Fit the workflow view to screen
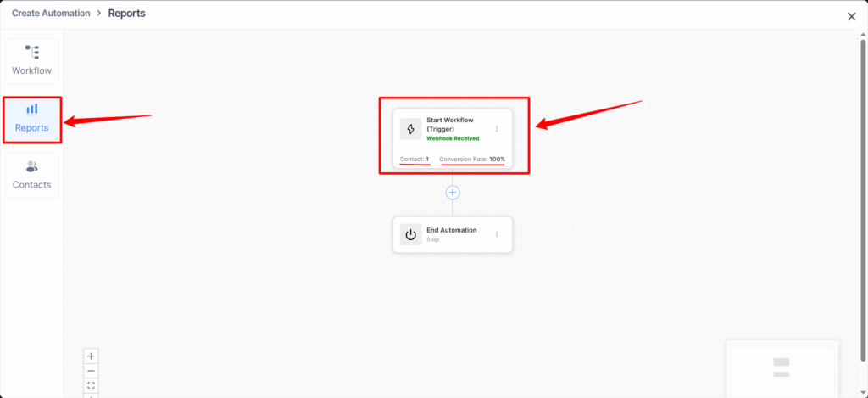868x398 pixels. tap(91, 385)
